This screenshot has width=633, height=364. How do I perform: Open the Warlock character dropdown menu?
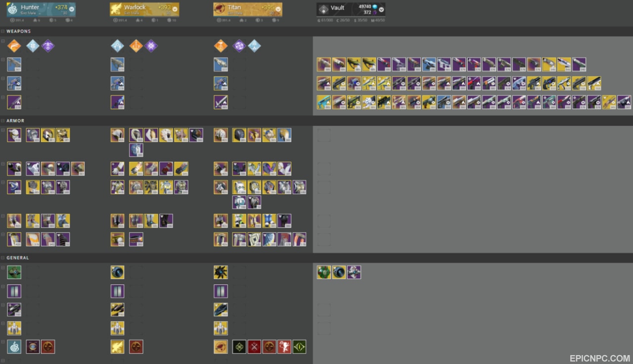(175, 9)
